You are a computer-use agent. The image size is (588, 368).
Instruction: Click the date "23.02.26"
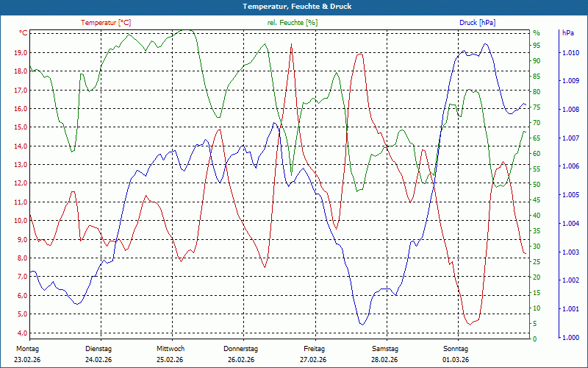27,360
